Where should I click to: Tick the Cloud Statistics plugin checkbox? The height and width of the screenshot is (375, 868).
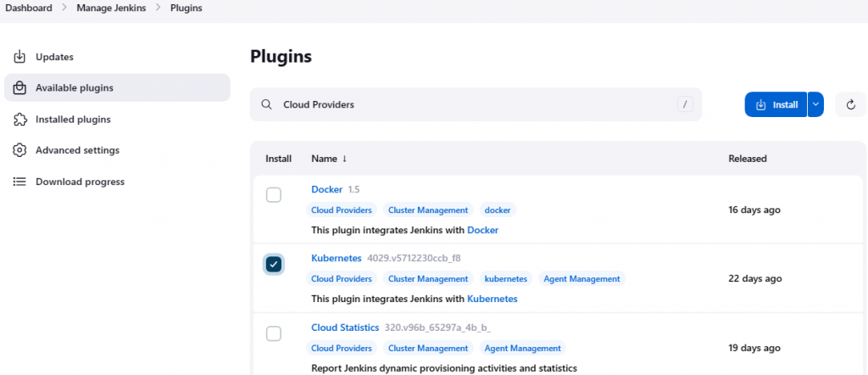[274, 333]
